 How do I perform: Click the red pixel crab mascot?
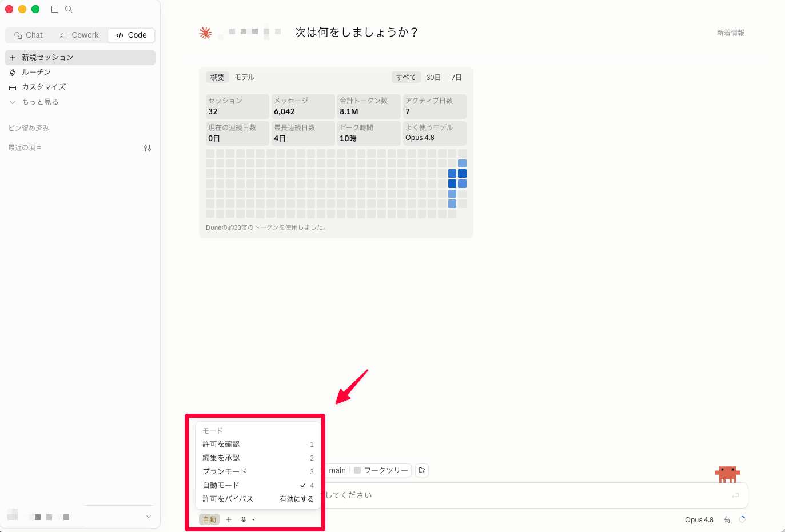[727, 474]
